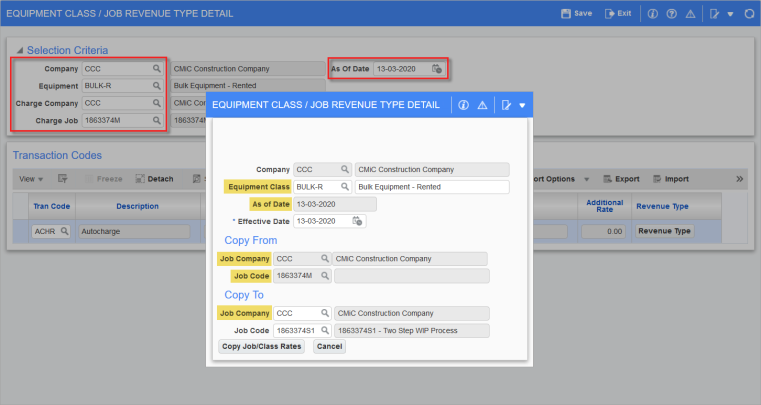Click the Import toolbar item
Screen dimensions: 761x405
670,179
